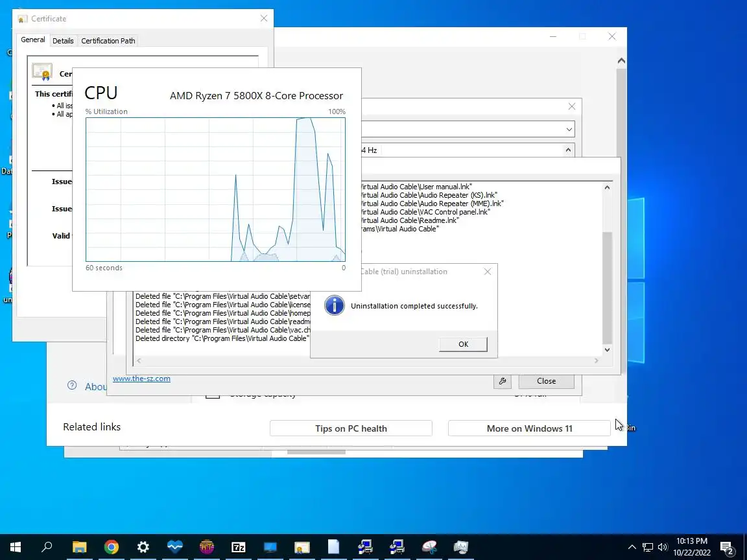Click the retro sunset taskbar icon
This screenshot has height=560, width=747.
(207, 546)
